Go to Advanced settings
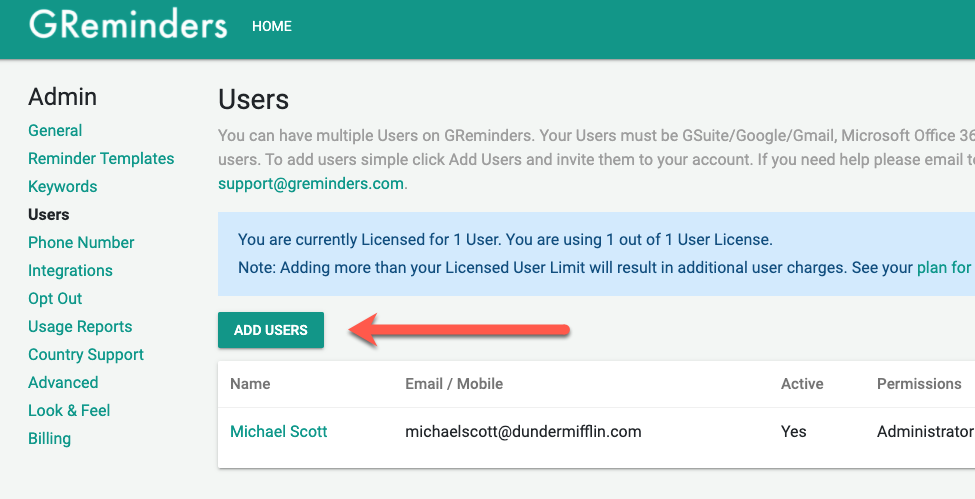Screen dimensions: 975x499 pyautogui.click(x=63, y=383)
